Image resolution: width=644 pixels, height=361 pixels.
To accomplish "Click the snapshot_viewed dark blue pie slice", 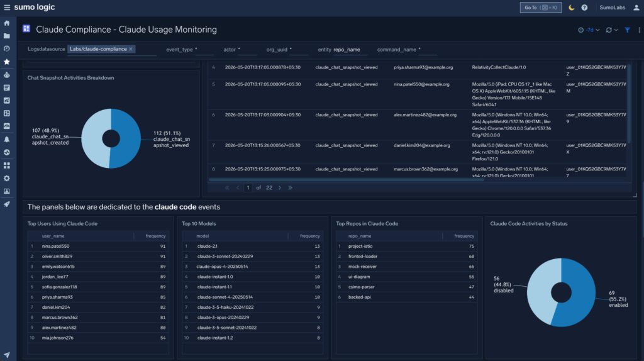I will click(x=130, y=138).
